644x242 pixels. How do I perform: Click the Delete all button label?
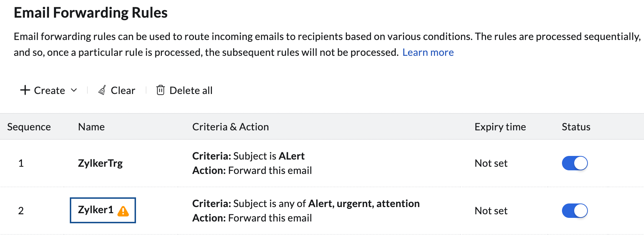click(191, 90)
